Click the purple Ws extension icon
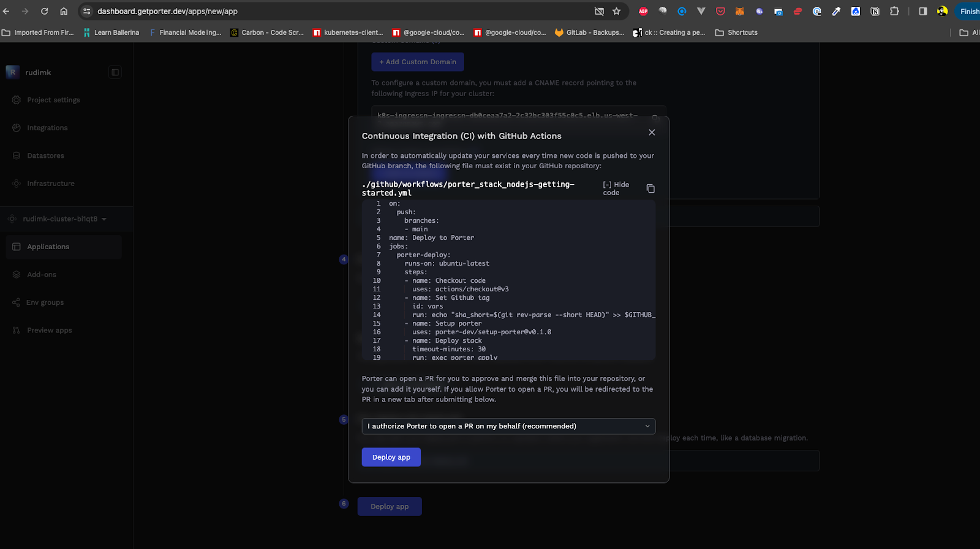This screenshot has width=980, height=549. (x=759, y=11)
